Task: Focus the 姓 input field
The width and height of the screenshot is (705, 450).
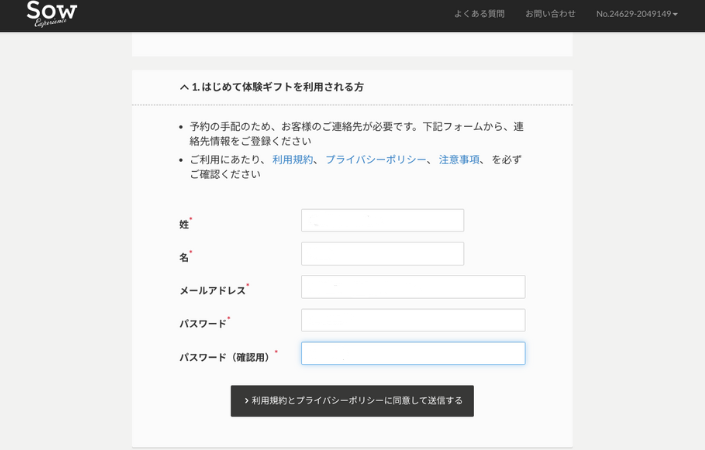Action: (382, 220)
